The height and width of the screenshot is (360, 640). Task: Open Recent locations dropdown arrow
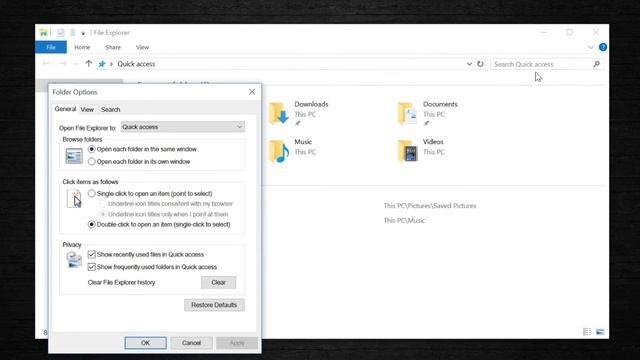pyautogui.click(x=76, y=64)
